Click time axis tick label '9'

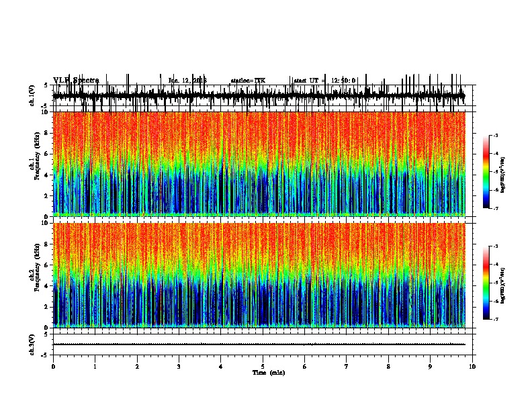(430, 367)
